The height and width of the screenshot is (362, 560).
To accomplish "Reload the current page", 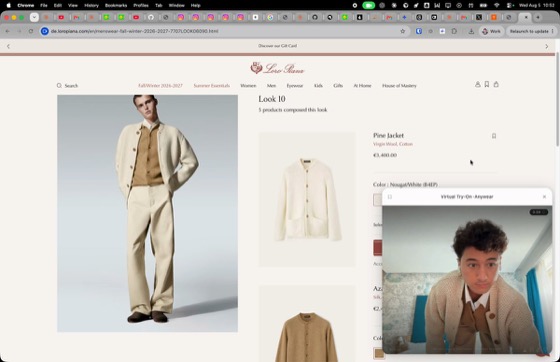I will coord(31,31).
